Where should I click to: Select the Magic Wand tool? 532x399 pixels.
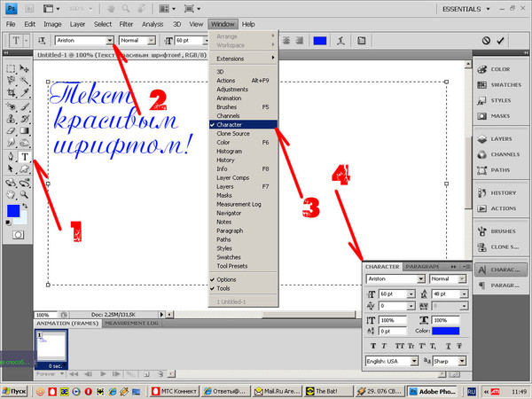coord(24,81)
